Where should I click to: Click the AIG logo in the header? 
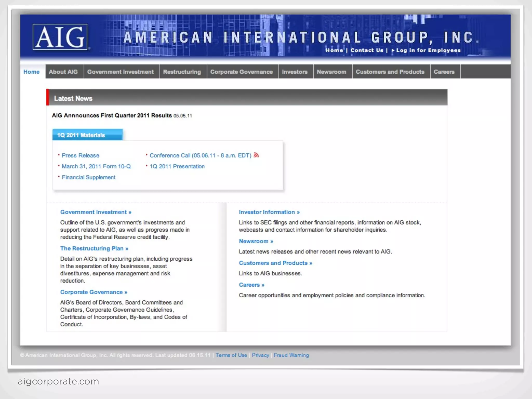click(x=60, y=37)
